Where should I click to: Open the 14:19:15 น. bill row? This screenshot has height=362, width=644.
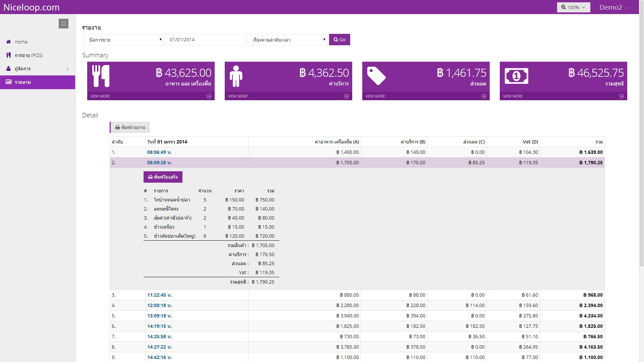click(357, 326)
